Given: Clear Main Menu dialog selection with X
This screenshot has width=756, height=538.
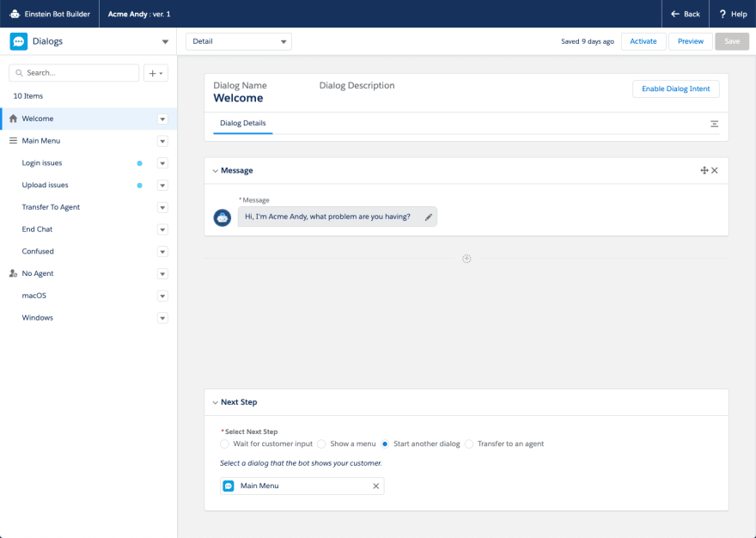Looking at the screenshot, I should pos(376,486).
